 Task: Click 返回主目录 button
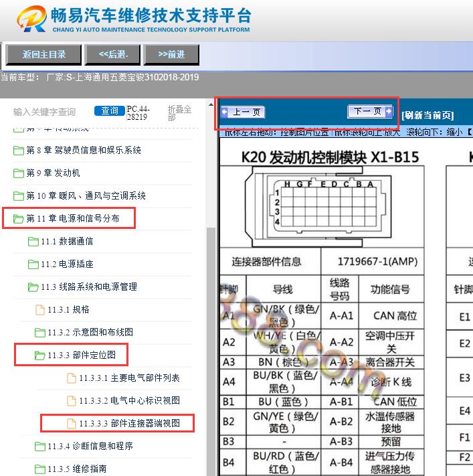click(43, 55)
